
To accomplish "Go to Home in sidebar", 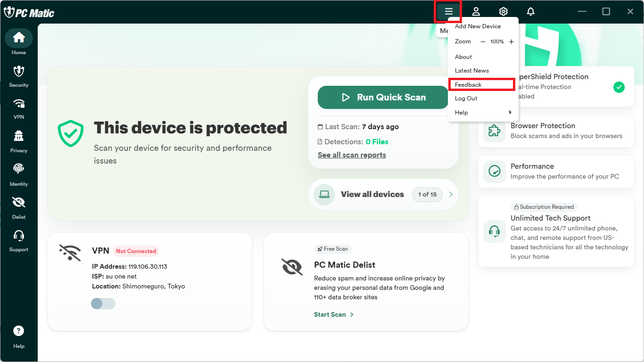I will 19,42.
